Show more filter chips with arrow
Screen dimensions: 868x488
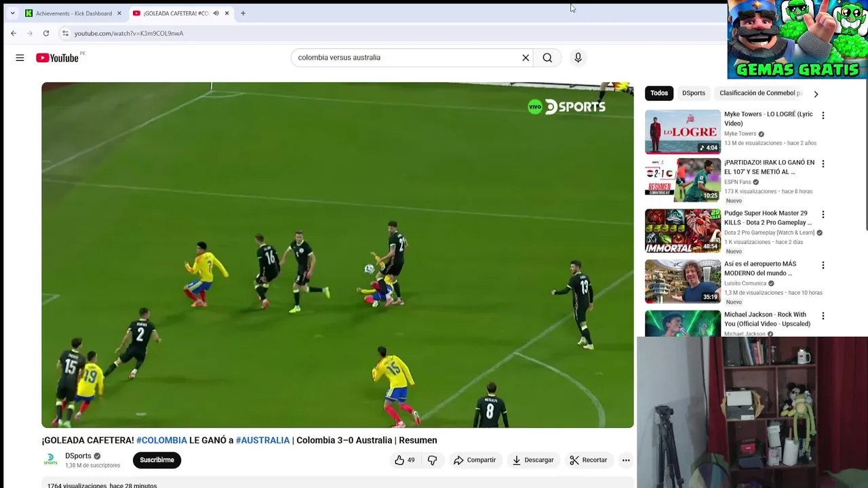[x=816, y=94]
